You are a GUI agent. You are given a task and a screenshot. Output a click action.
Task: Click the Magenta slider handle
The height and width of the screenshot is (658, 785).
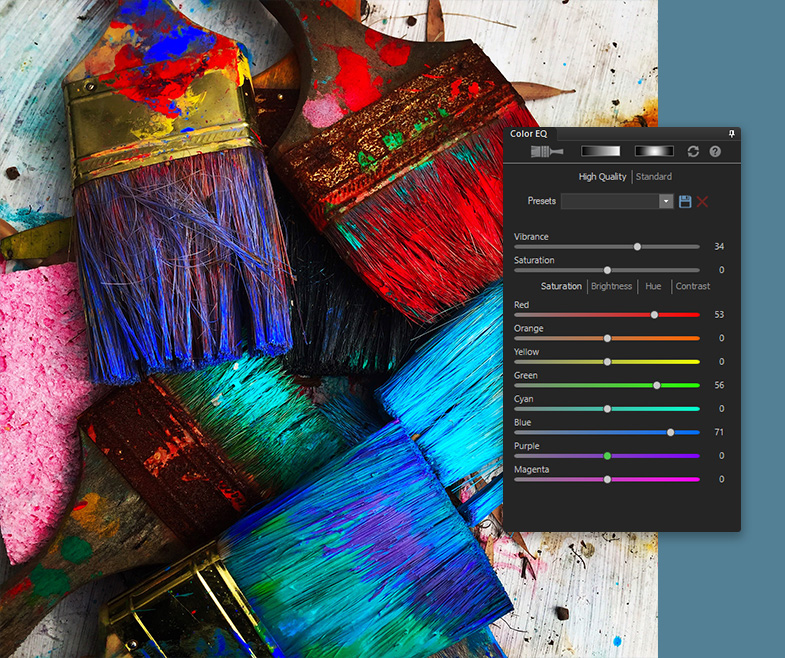[x=607, y=480]
